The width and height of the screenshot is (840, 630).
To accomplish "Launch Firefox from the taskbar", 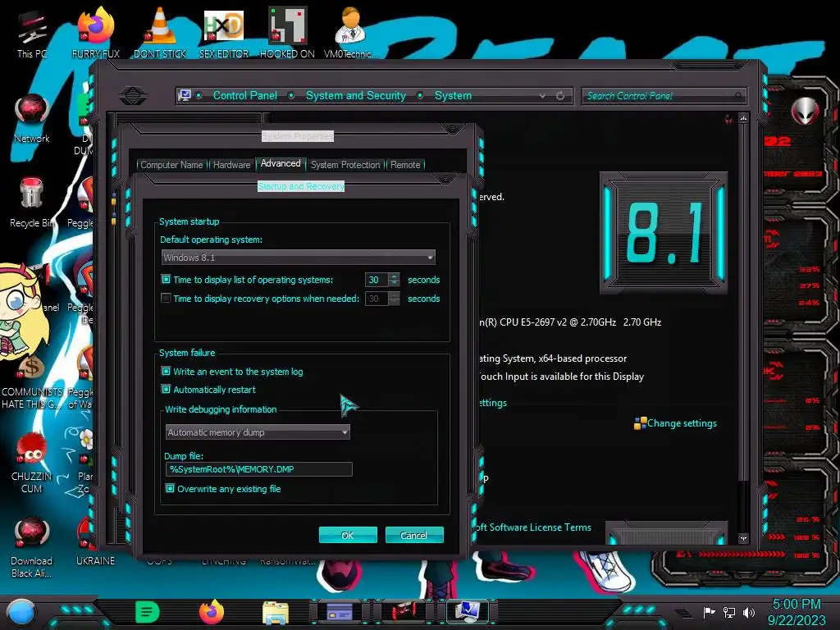I will 212,612.
